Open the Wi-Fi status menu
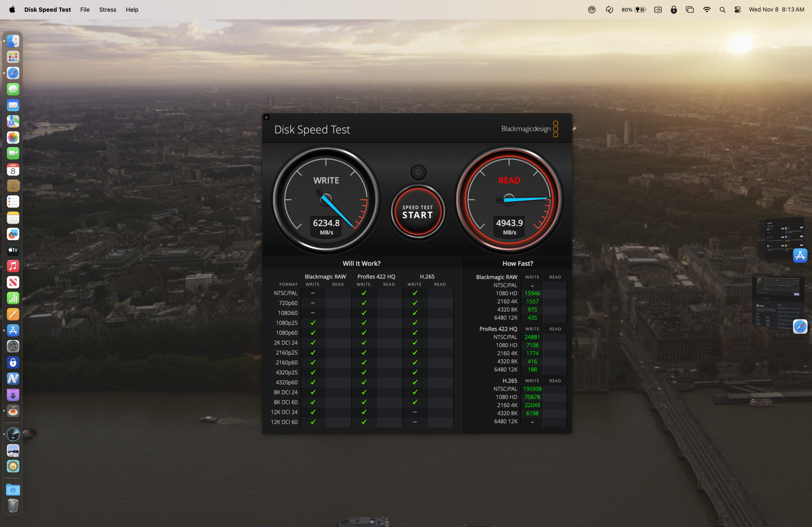The height and width of the screenshot is (527, 812). point(707,10)
